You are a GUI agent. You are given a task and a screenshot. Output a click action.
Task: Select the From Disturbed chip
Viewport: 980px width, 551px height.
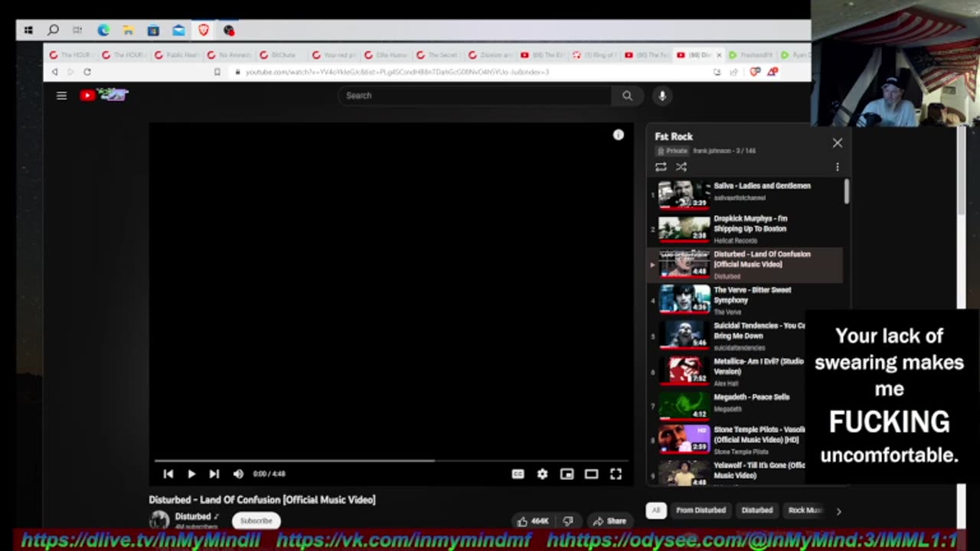point(701,510)
